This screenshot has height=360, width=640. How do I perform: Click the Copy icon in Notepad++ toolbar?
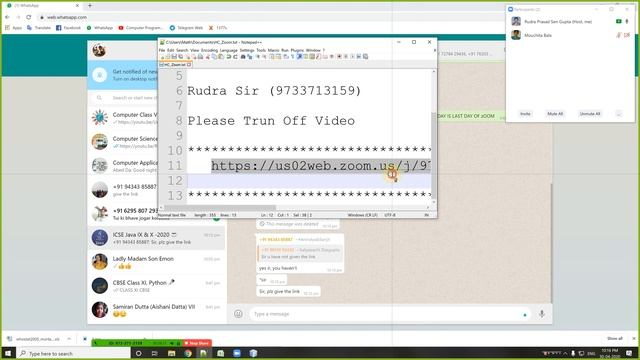click(x=214, y=57)
